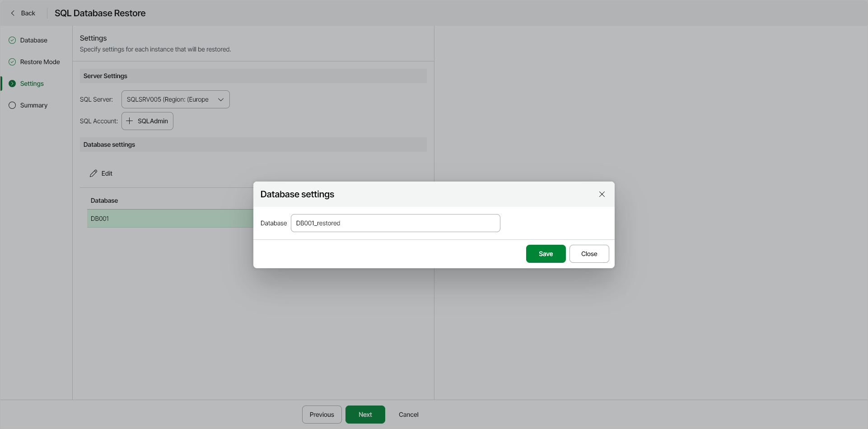Click the active Settings step icon
Viewport: 868px width, 429px height.
(x=12, y=83)
